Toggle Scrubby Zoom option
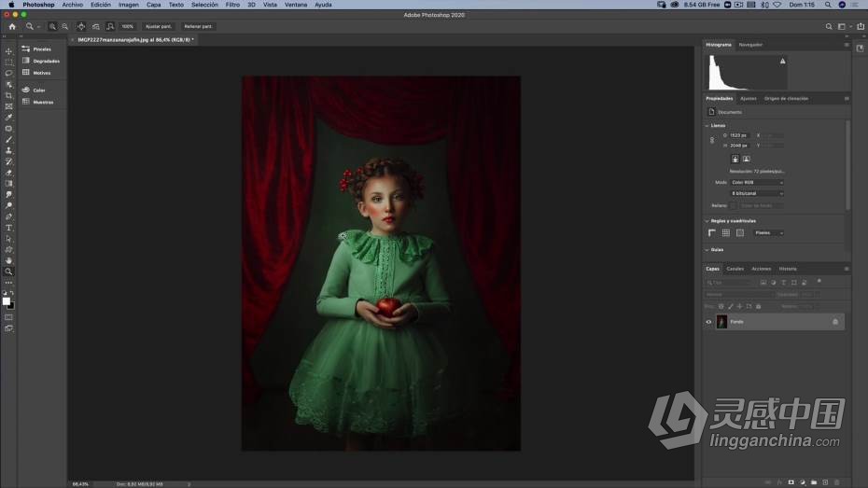The width and height of the screenshot is (868, 488). (x=110, y=26)
